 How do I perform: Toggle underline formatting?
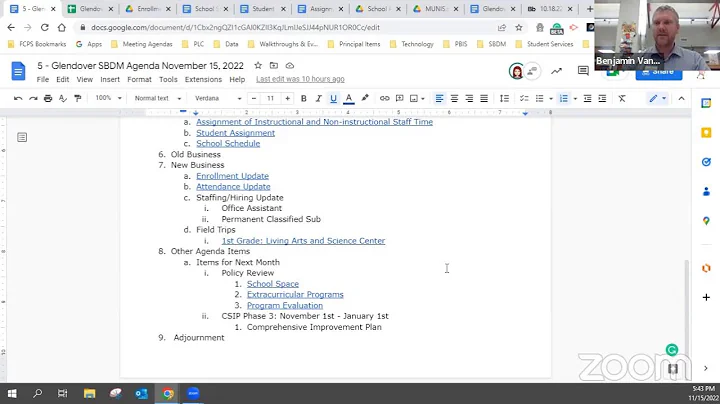click(333, 98)
